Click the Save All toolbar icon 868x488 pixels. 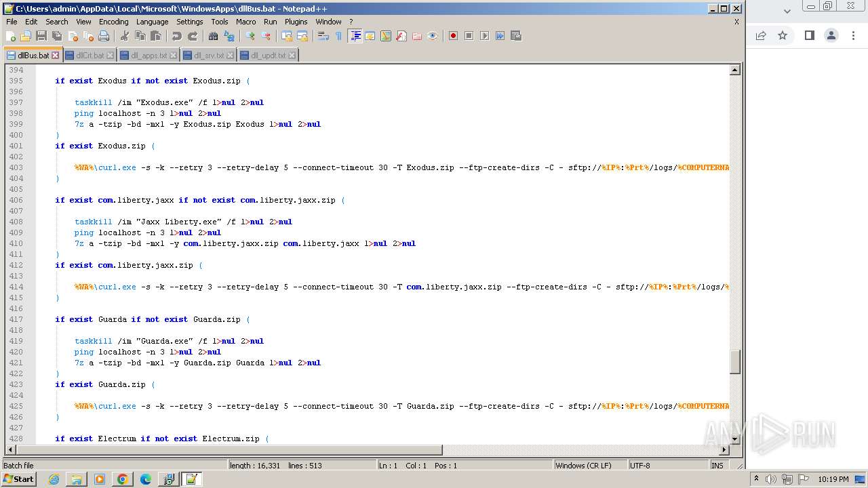57,36
